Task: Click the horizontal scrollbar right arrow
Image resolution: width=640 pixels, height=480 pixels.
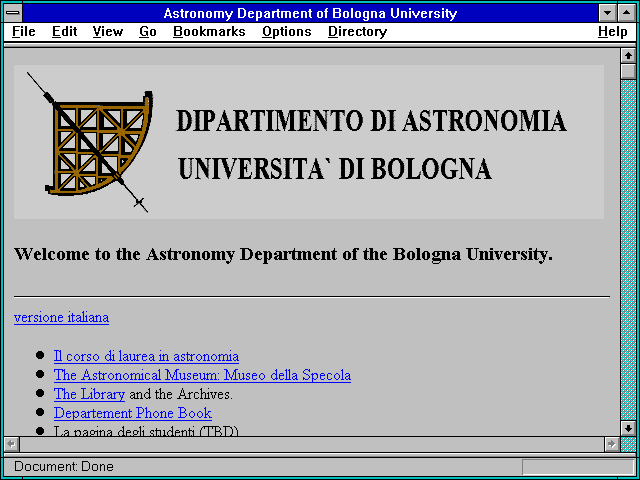Action: (x=611, y=444)
